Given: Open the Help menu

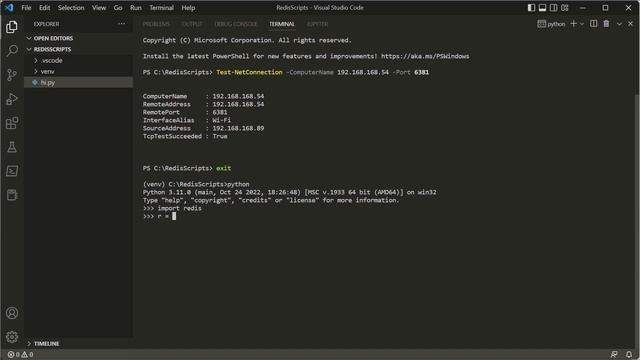Looking at the screenshot, I should [188, 8].
